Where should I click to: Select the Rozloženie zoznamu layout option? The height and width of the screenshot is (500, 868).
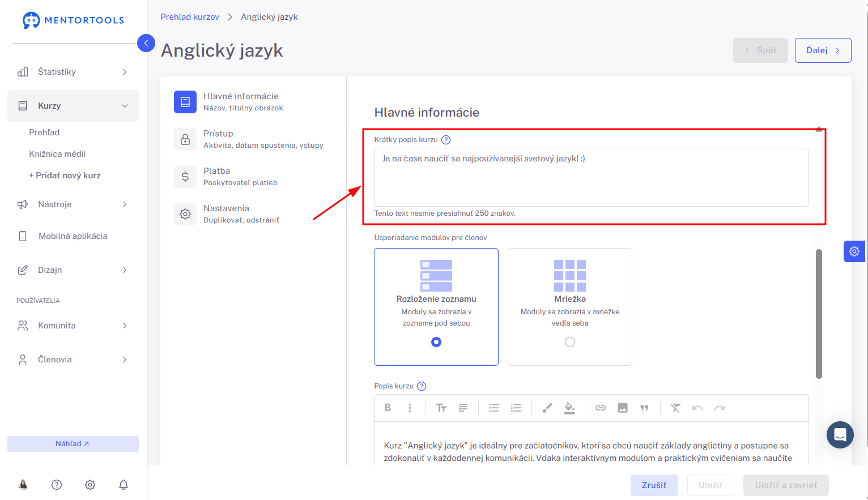point(436,307)
